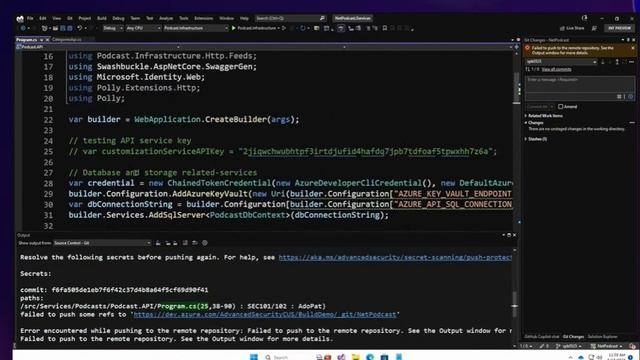Screen dimensions: 640x360
Task: Open the startup project Podcast.Infrastructure dropdown
Action: coord(195,28)
